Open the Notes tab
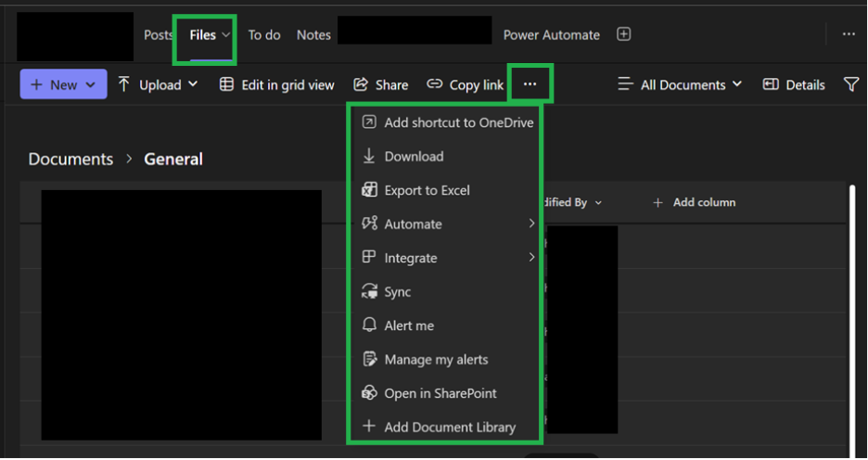This screenshot has height=460, width=868. point(313,35)
